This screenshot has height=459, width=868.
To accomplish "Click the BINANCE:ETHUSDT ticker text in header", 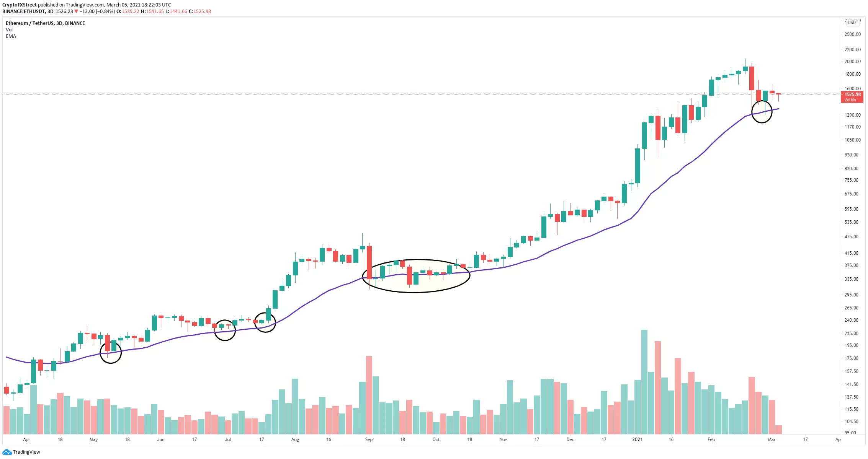I will tap(24, 11).
